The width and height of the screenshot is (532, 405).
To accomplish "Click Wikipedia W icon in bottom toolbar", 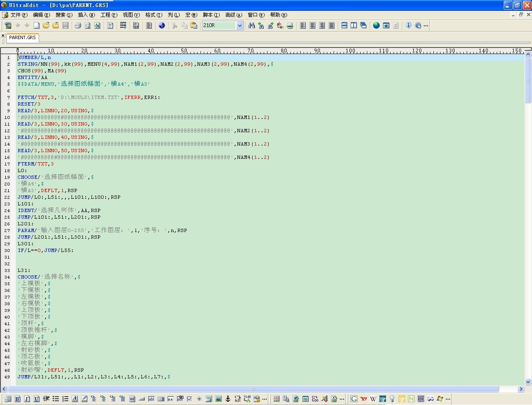I will [373, 399].
